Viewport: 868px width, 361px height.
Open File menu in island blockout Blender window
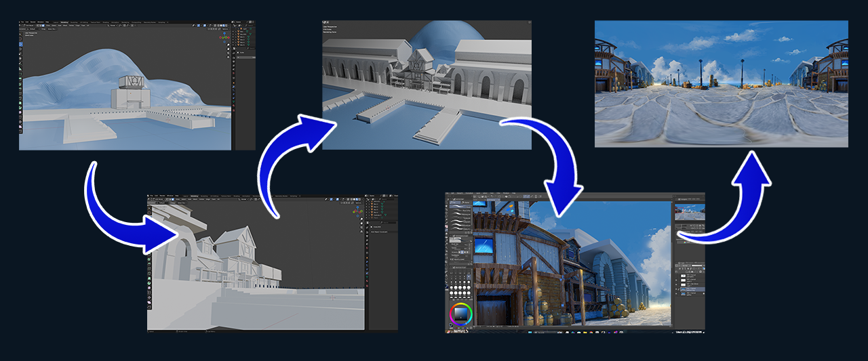tap(22, 22)
